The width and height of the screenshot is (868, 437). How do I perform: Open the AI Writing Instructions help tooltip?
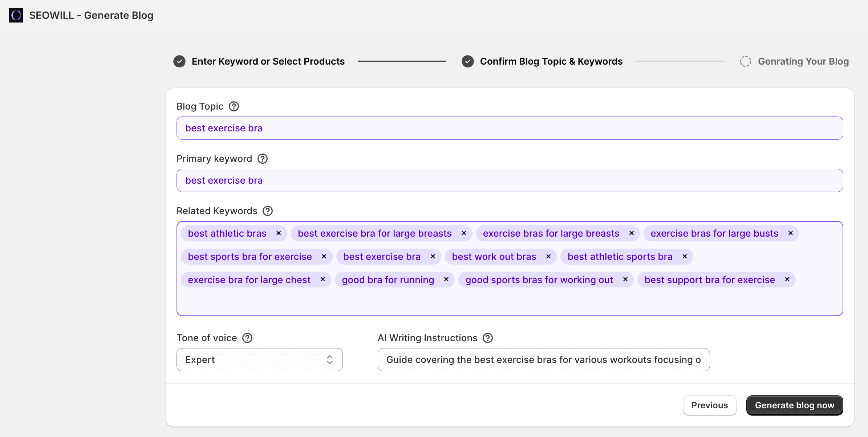[488, 338]
